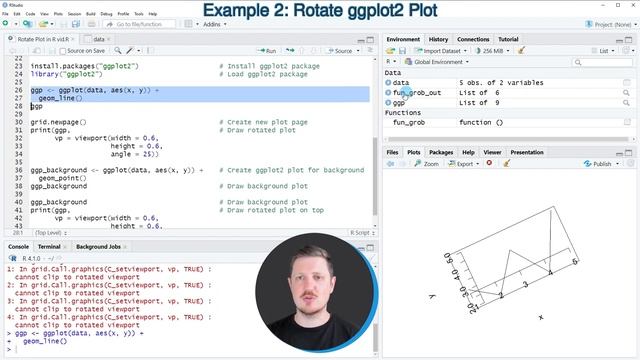640x360 pixels.
Task: Switch to the Terminal tab
Action: click(x=49, y=247)
